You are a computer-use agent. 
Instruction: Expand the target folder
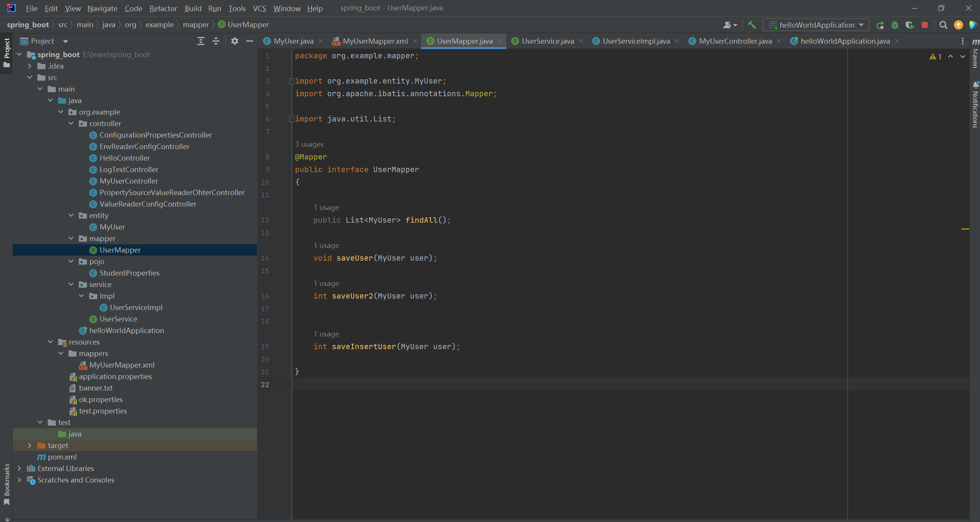tap(30, 445)
